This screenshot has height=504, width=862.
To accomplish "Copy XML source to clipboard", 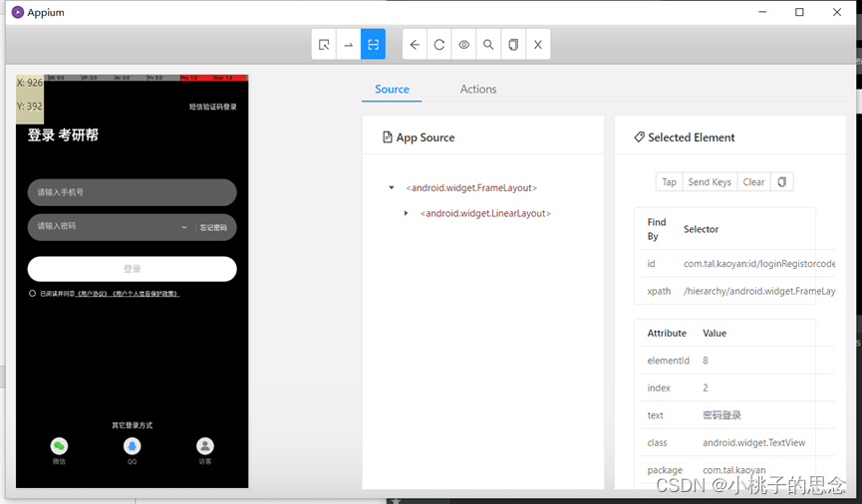I will (x=513, y=45).
